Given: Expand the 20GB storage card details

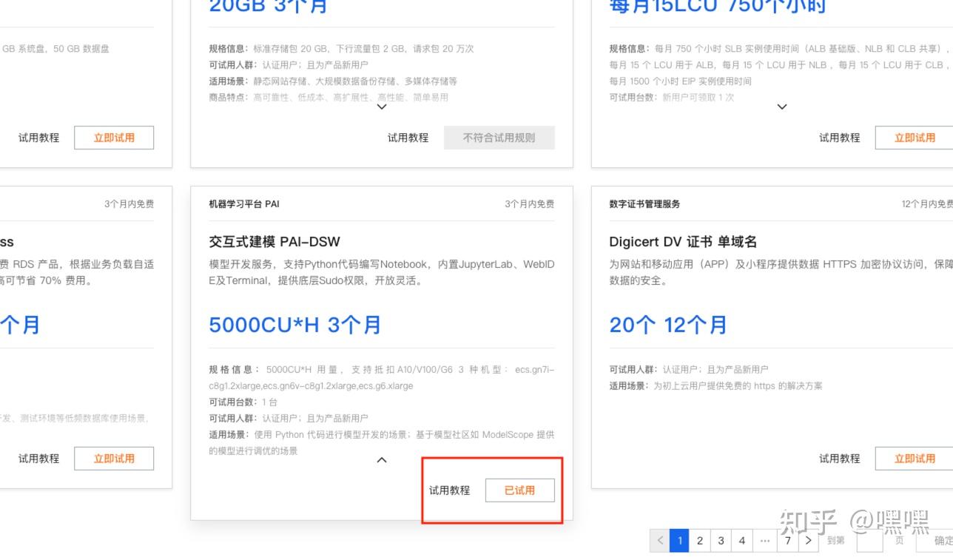Looking at the screenshot, I should coord(382,107).
